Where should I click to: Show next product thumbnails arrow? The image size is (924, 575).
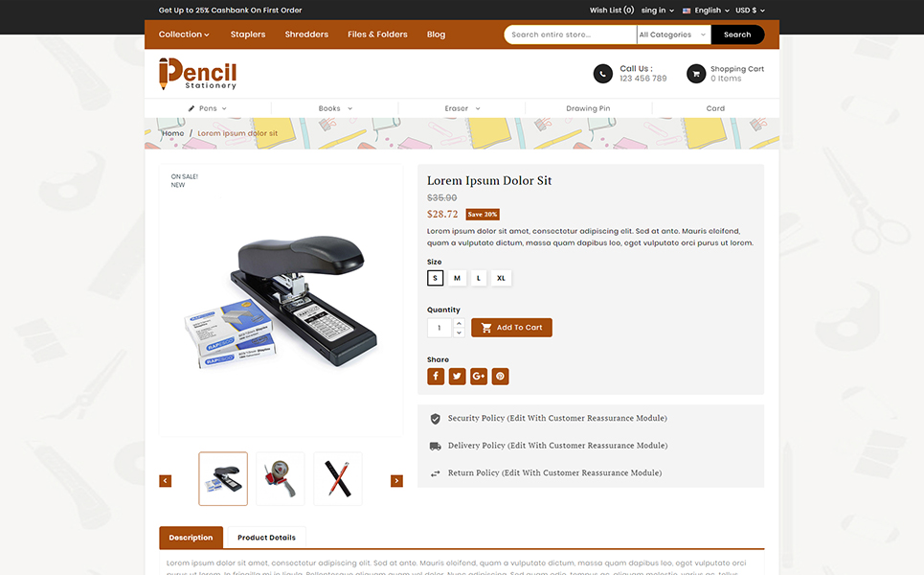click(x=396, y=481)
